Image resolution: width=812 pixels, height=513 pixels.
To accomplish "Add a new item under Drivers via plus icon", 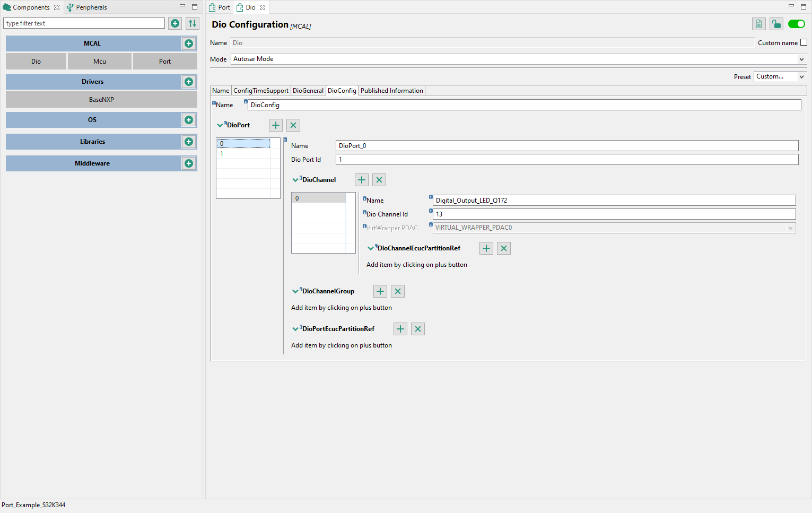I will coord(189,81).
